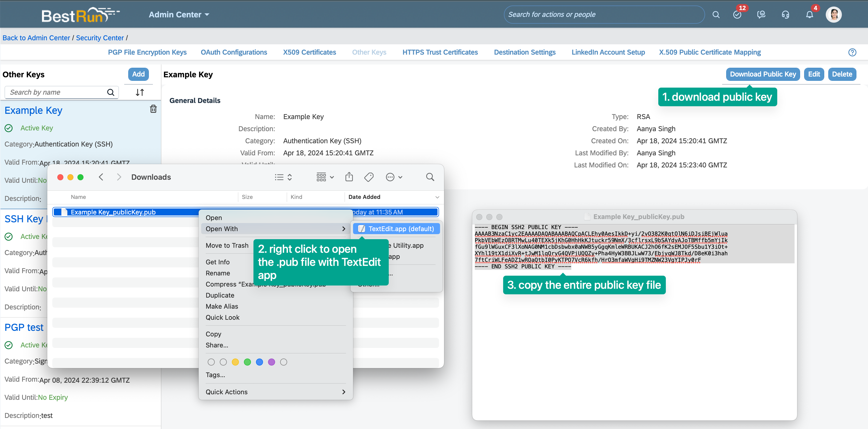Select the green tag color circle
The width and height of the screenshot is (868, 429).
[x=247, y=362]
